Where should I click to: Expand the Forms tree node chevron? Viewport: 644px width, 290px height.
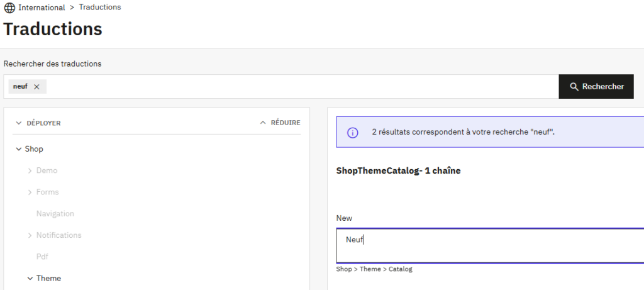tap(30, 192)
